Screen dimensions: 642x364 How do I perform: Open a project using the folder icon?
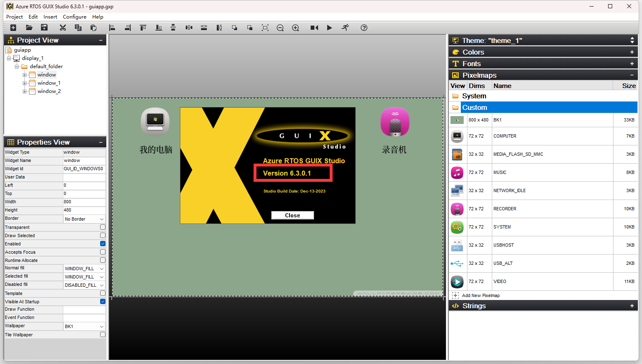[x=29, y=28]
